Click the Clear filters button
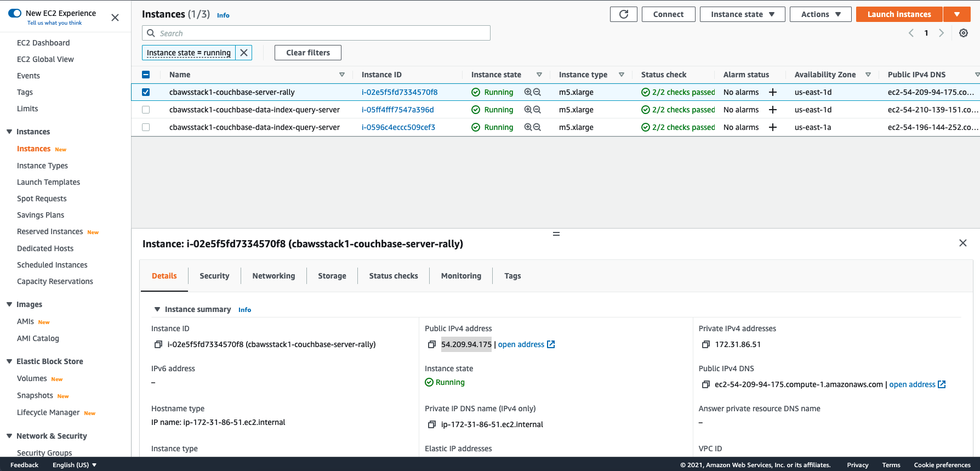Image resolution: width=980 pixels, height=471 pixels. point(307,53)
